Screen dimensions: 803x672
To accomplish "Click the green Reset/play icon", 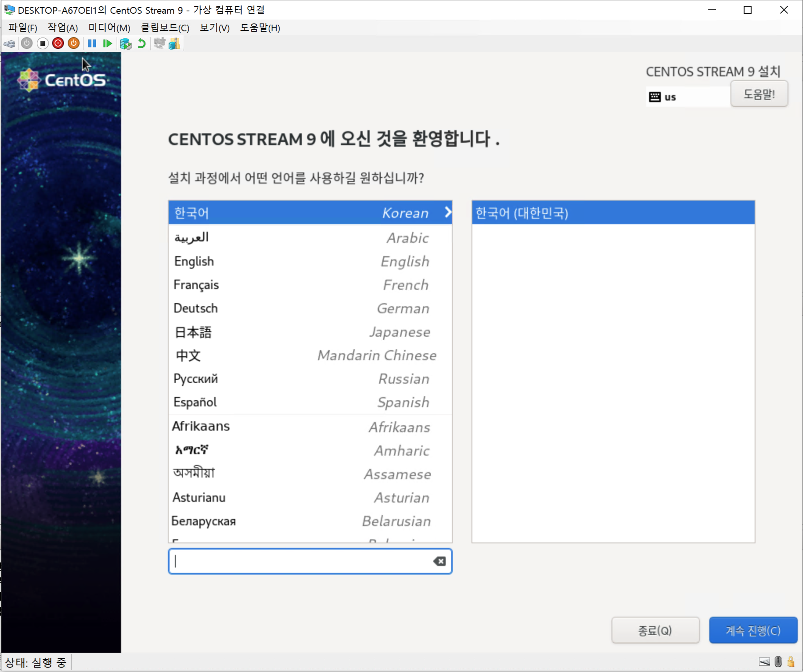I will (108, 43).
